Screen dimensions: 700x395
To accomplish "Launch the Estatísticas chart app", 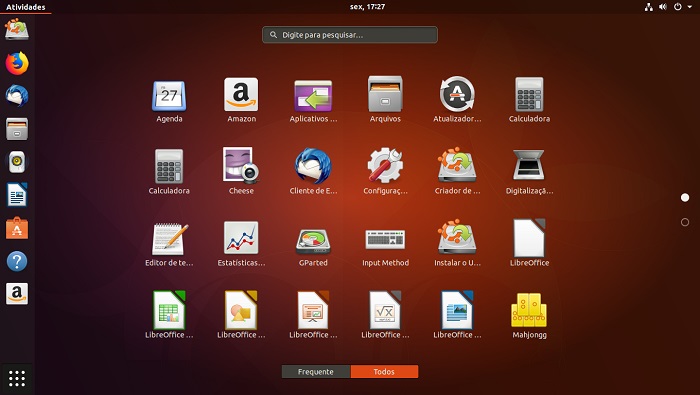I will 241,245.
